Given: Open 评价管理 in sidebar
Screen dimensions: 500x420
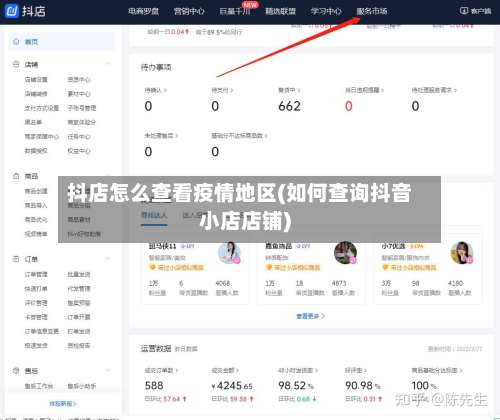Looking at the screenshot, I should pyautogui.click(x=36, y=303).
